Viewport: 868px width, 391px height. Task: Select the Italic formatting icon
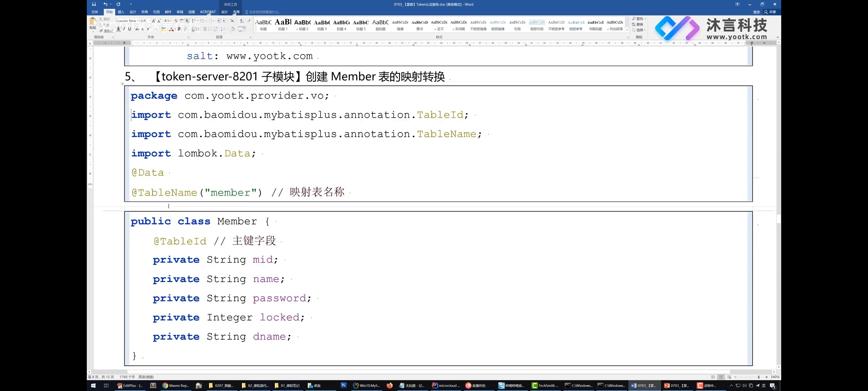pos(122,29)
